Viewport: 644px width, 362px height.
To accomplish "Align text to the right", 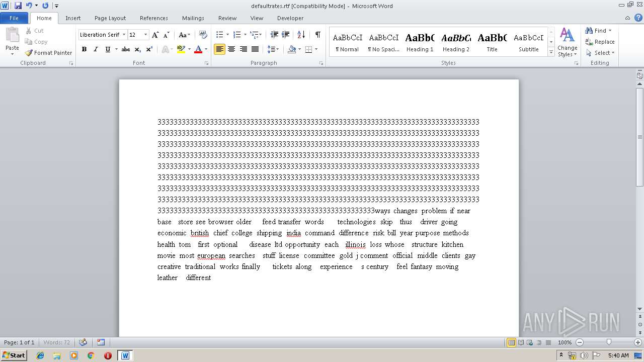I will point(243,49).
